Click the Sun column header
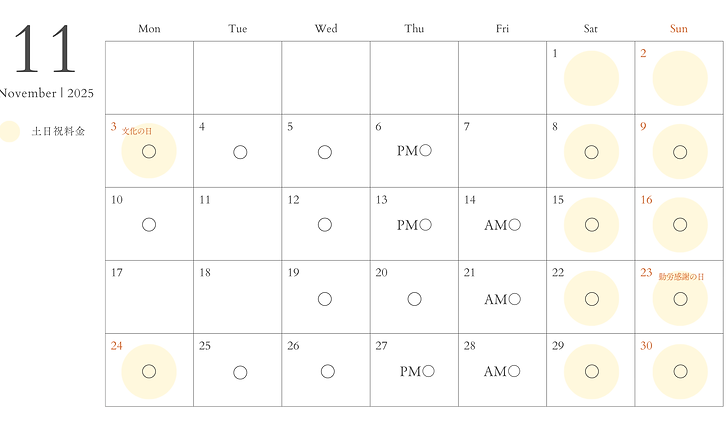 [678, 29]
